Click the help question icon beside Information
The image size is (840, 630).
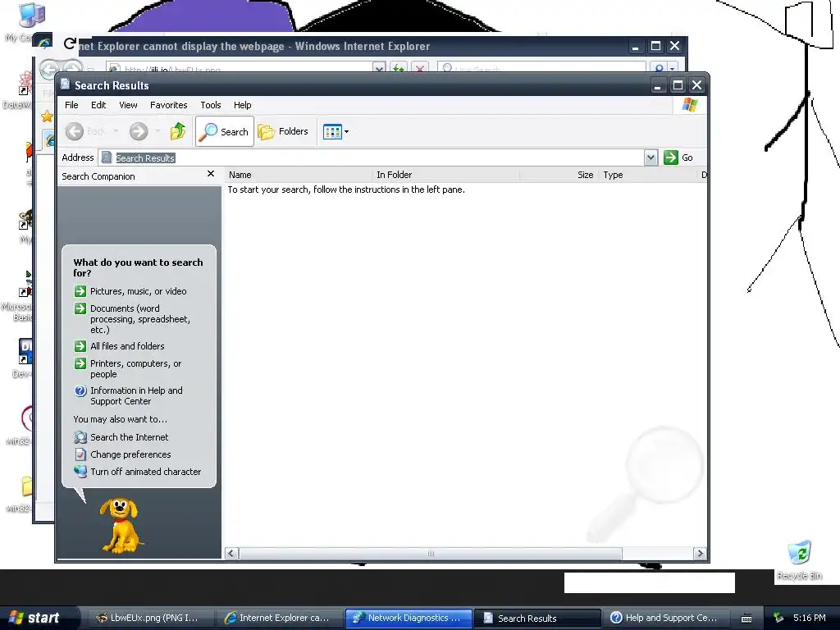point(80,390)
